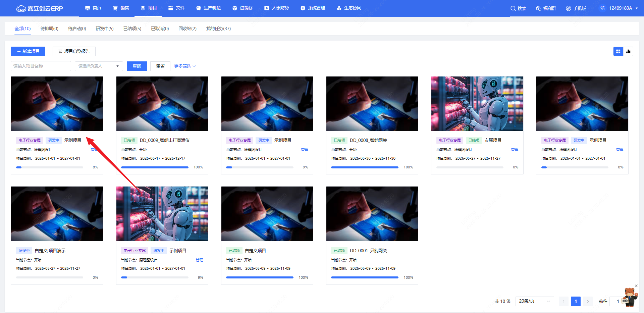Open DD_0001_只能网关 project thumbnail
Viewport: 644px width, 313px height.
tap(372, 214)
